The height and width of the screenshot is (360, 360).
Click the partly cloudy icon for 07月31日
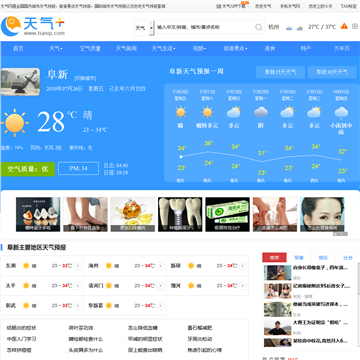pyautogui.click(x=314, y=112)
